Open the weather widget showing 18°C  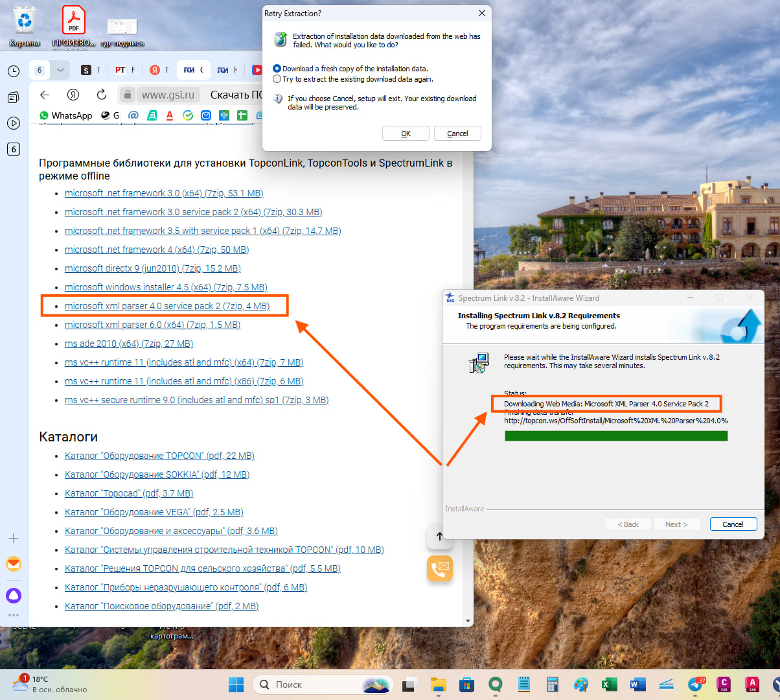click(50, 684)
